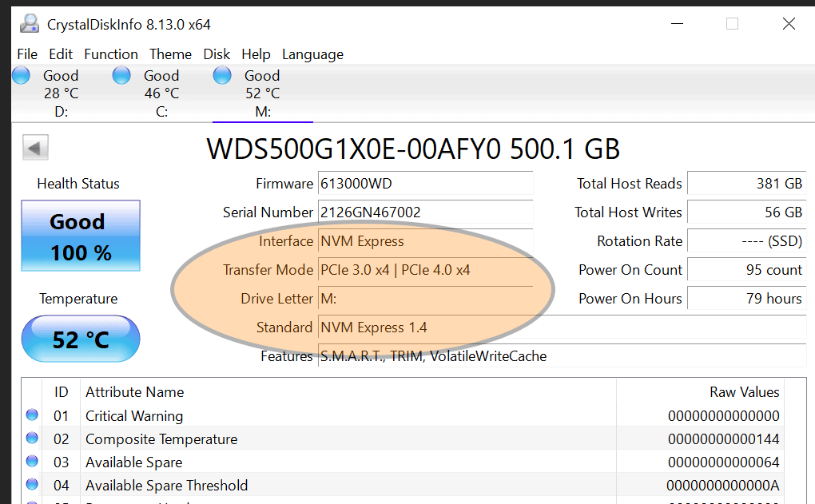Click the Temperature label above 52 °C

point(78,299)
